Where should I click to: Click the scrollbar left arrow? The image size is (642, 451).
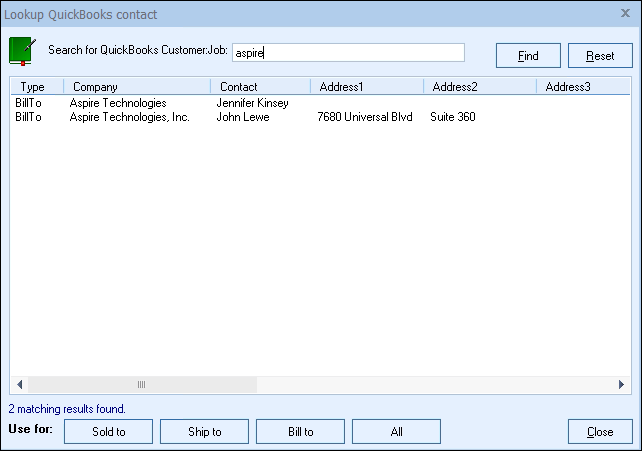[18, 385]
